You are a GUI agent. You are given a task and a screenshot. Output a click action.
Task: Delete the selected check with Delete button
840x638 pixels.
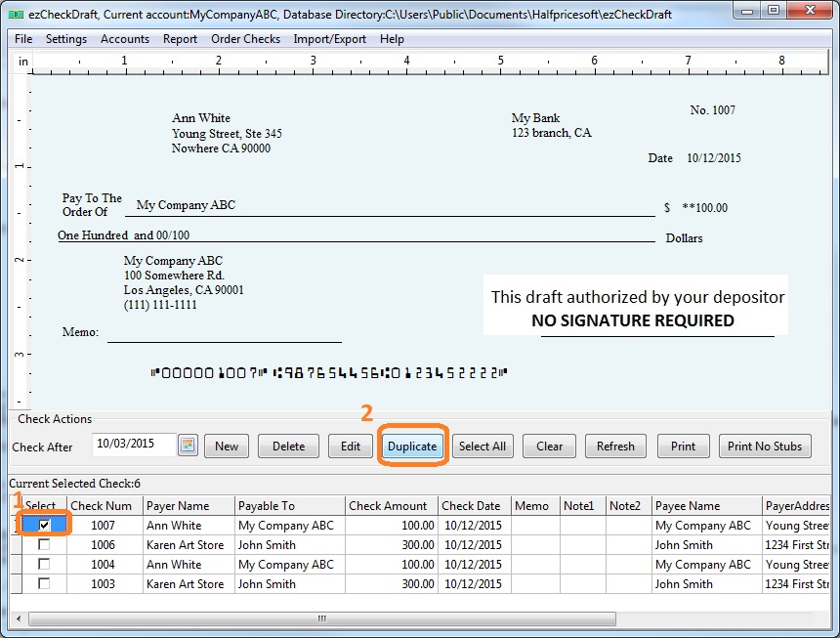pyautogui.click(x=288, y=447)
